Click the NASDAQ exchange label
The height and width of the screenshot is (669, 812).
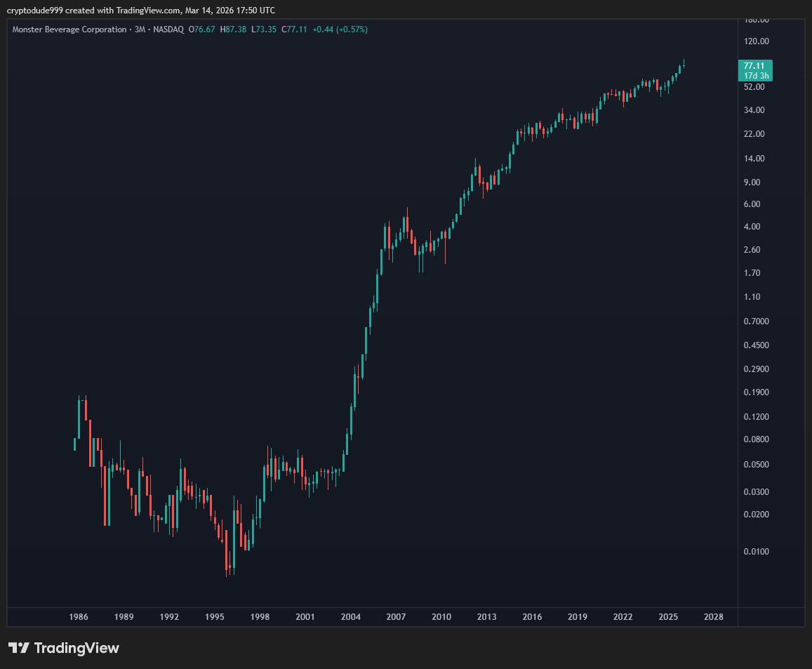168,29
